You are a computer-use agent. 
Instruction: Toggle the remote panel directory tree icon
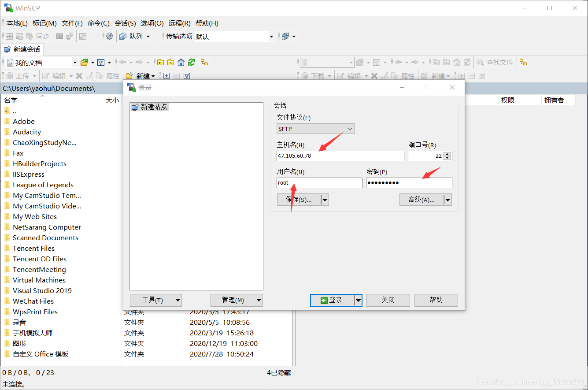[x=523, y=62]
